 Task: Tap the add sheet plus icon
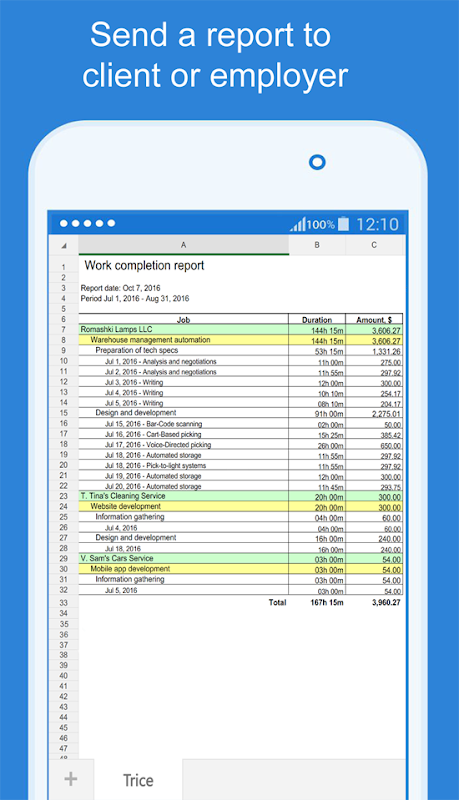coord(71,779)
